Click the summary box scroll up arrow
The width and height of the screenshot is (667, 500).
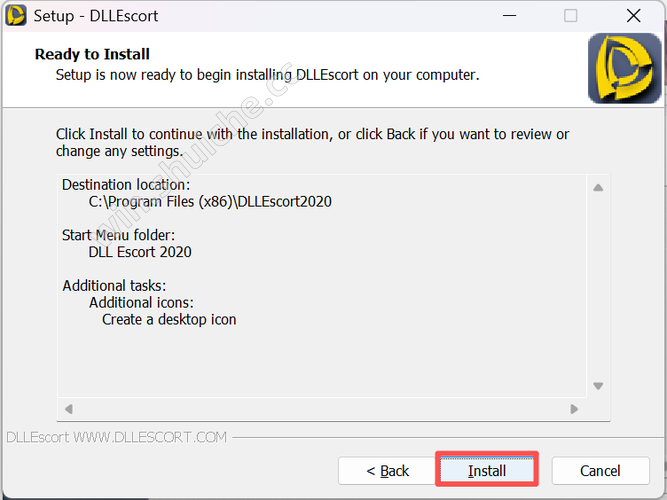point(598,188)
